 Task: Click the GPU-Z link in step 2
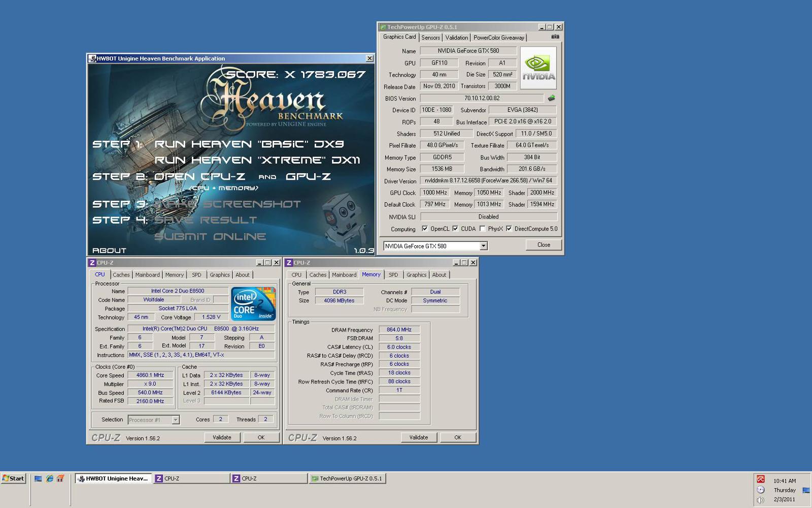(308, 177)
